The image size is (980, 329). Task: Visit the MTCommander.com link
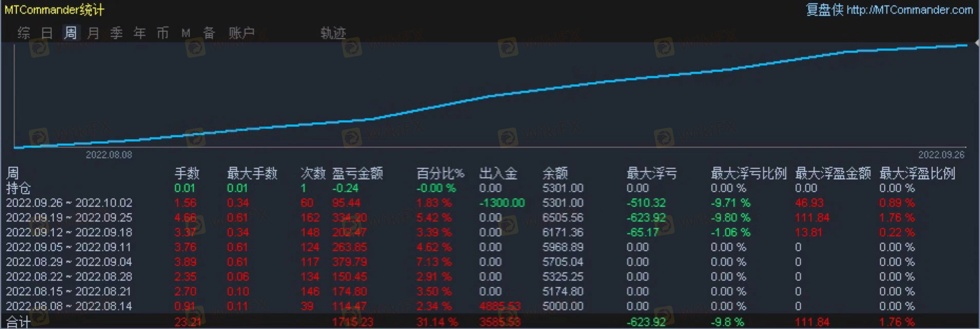[909, 10]
